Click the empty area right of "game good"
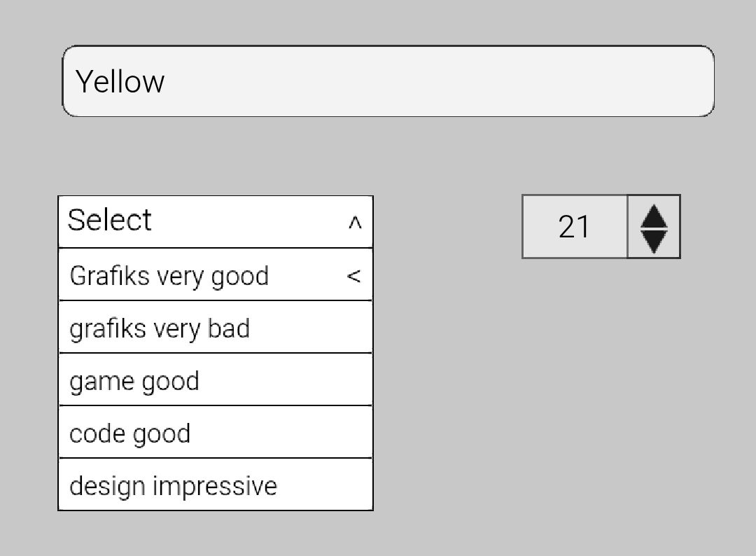 [x=287, y=381]
